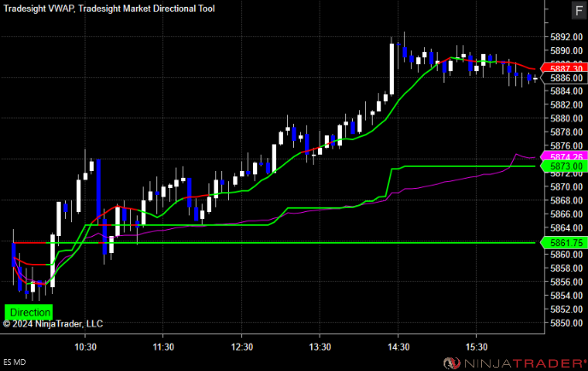Click the 5856.00 price axis label
This screenshot has height=371, width=588.
(567, 282)
